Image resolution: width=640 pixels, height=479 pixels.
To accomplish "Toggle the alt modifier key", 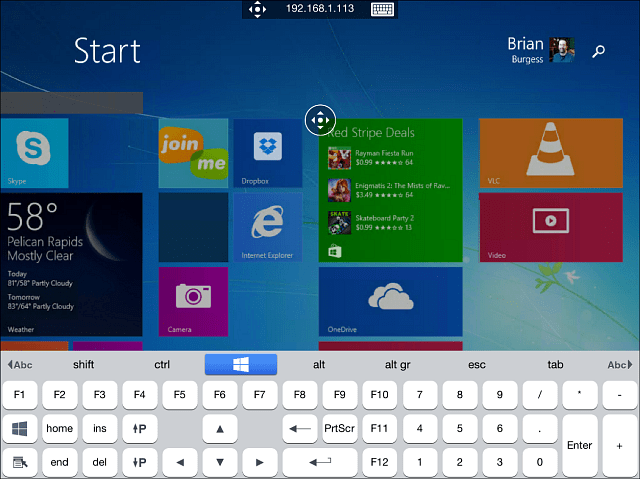I will point(319,364).
